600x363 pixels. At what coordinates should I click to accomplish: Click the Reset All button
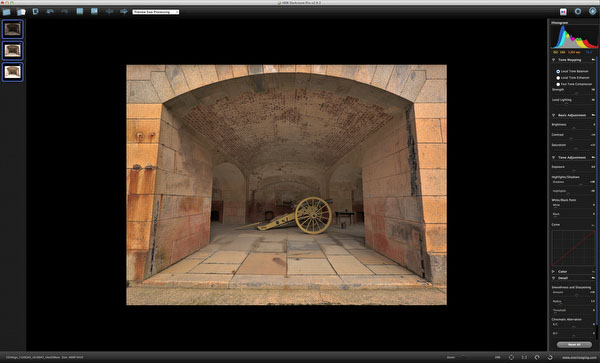[574, 345]
